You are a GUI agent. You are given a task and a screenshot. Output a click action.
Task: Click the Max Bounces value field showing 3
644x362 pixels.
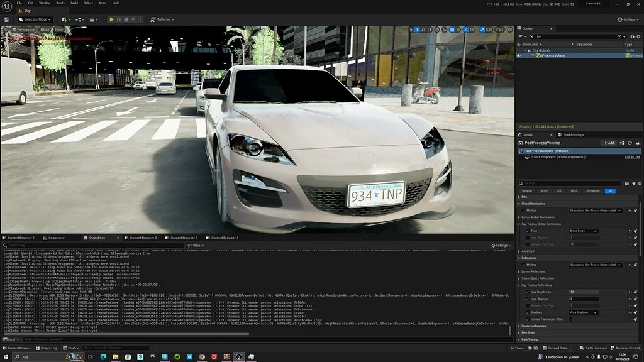click(x=584, y=298)
